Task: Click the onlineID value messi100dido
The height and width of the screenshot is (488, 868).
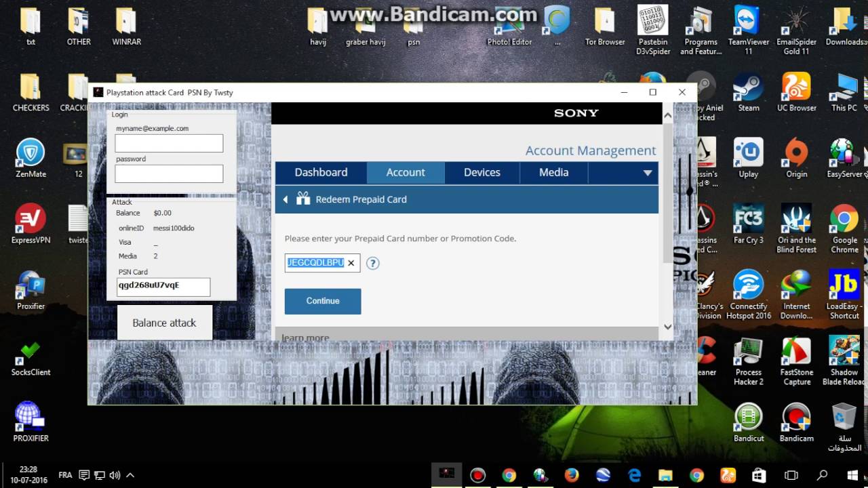Action: pyautogui.click(x=174, y=228)
